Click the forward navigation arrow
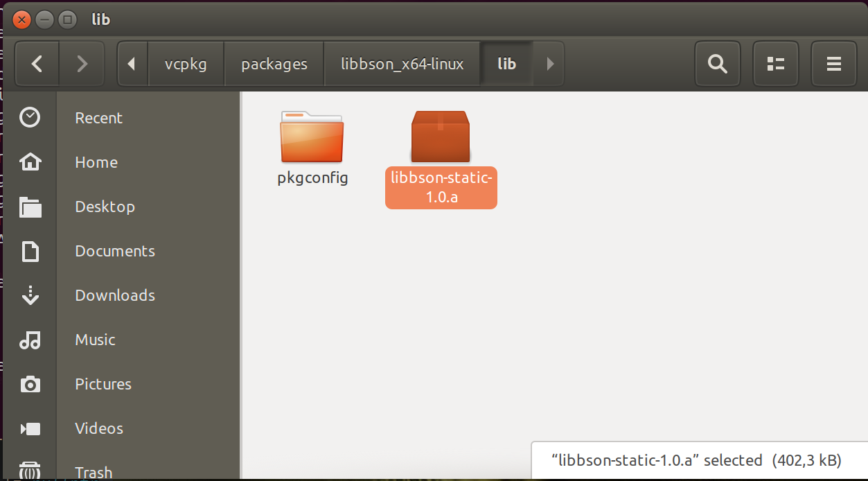This screenshot has width=868, height=481. click(82, 64)
